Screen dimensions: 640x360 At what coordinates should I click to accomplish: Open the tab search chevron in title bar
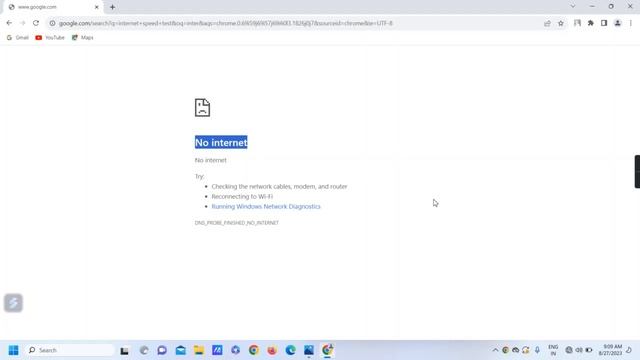573,7
